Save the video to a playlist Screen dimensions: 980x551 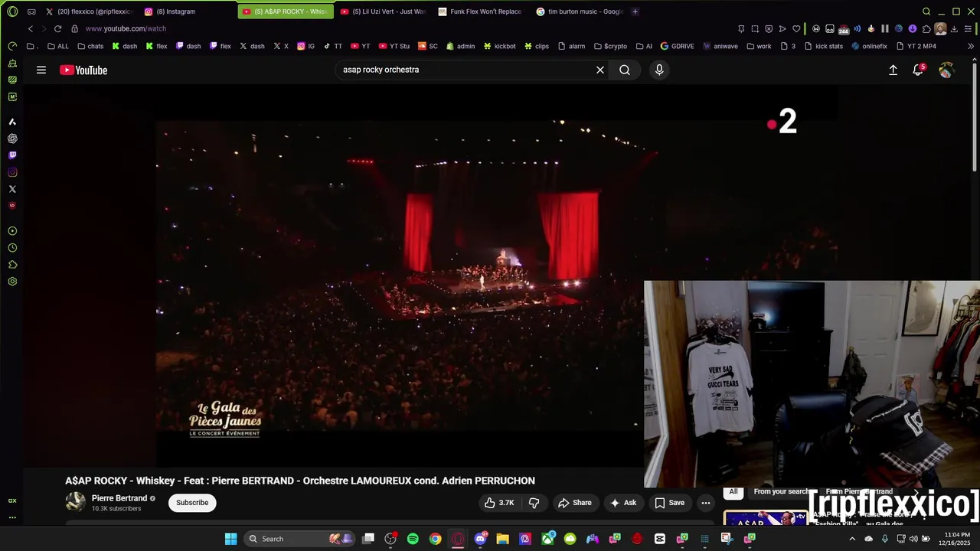pos(669,503)
